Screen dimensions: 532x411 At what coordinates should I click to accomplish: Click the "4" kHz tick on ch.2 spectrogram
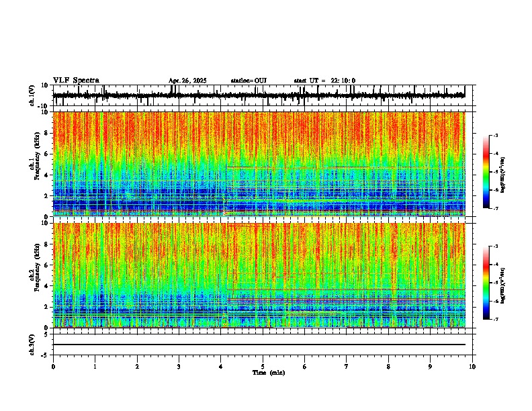click(47, 286)
